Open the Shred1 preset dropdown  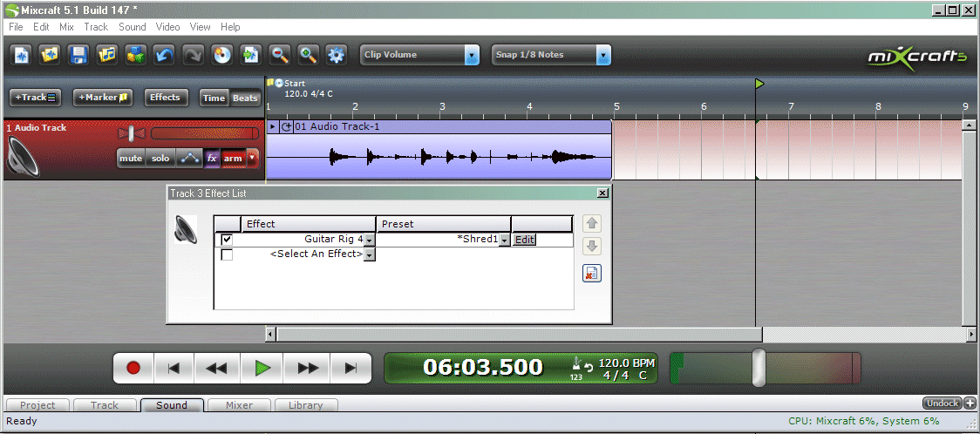point(505,240)
